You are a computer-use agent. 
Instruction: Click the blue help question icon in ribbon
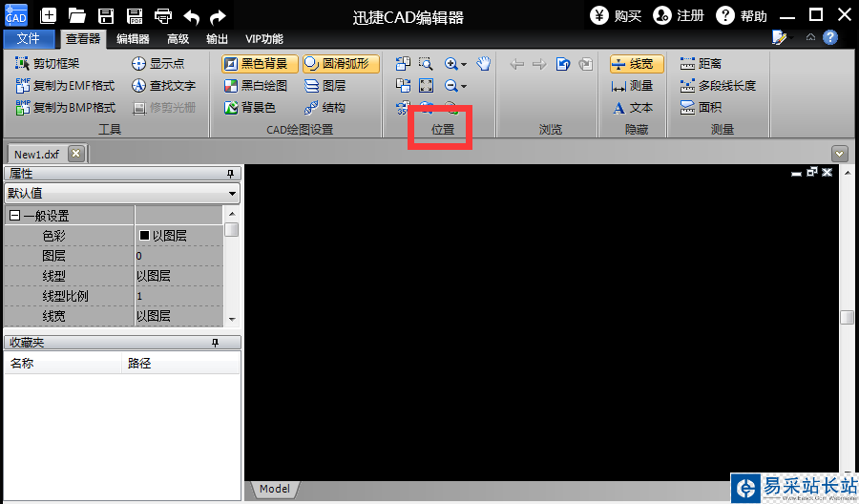pyautogui.click(x=830, y=37)
